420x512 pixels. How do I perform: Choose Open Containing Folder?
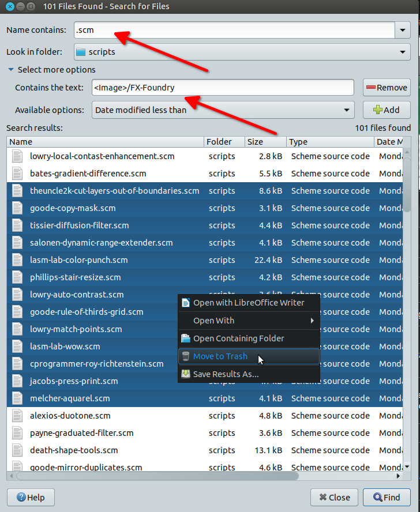click(x=249, y=338)
